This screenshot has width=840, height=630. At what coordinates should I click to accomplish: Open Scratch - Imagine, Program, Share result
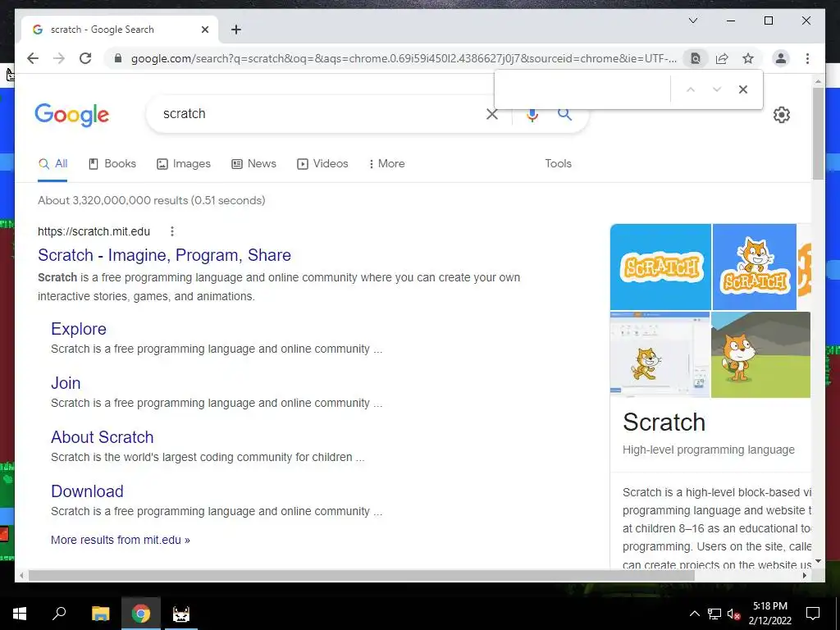(x=164, y=255)
